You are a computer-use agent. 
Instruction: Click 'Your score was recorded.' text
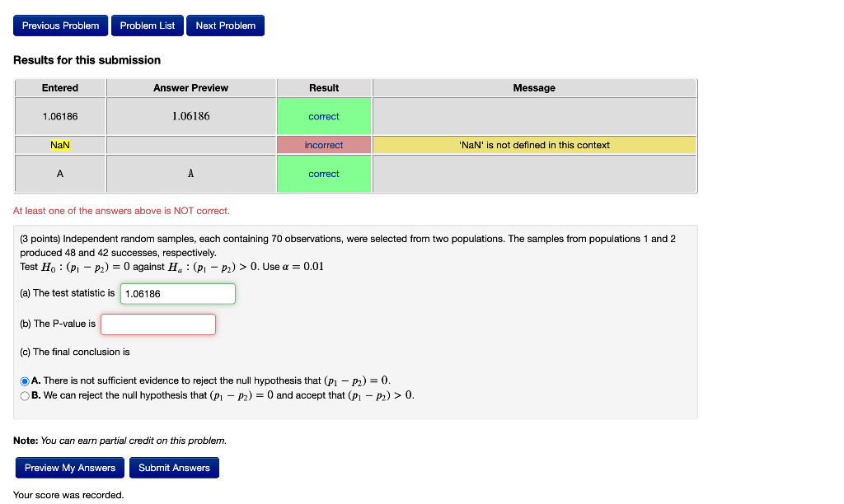pos(68,495)
